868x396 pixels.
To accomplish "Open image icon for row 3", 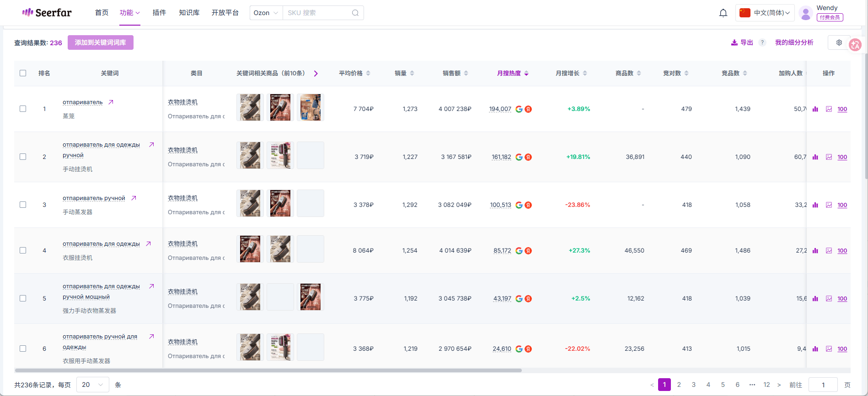I will (x=829, y=205).
